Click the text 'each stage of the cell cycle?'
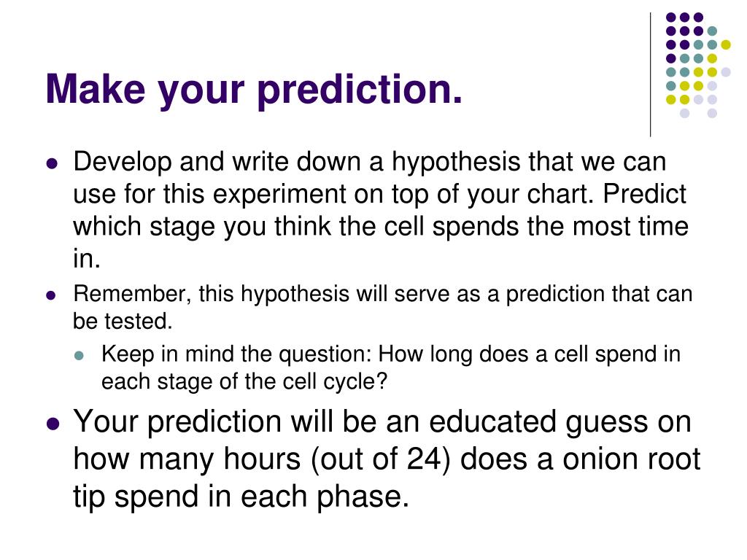The width and height of the screenshot is (747, 560). coord(244,382)
